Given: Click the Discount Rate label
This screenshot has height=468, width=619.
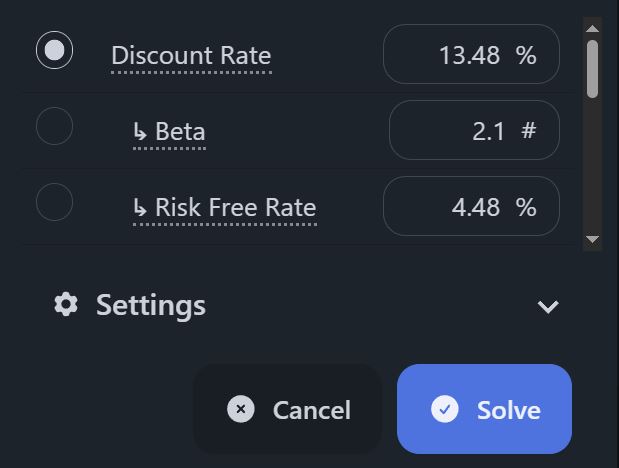Looking at the screenshot, I should point(191,55).
